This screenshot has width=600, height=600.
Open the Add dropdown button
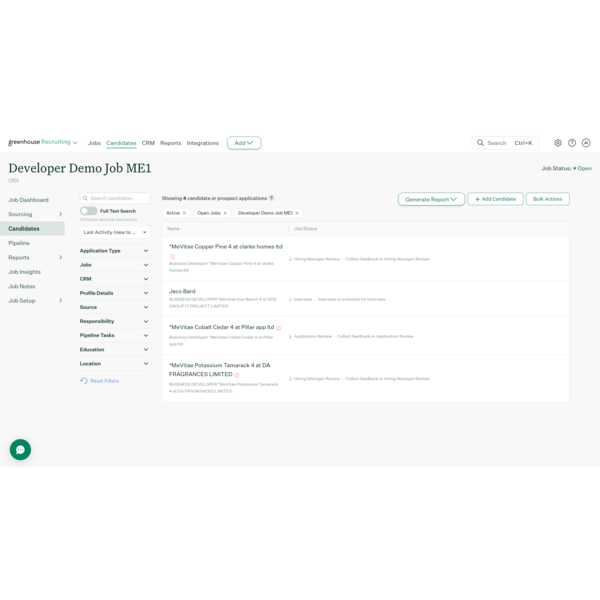click(x=244, y=143)
